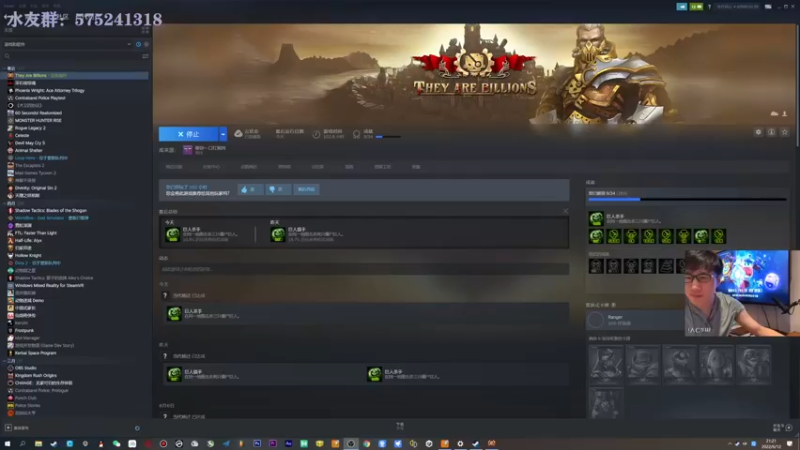Click the achievements panel progress bar
The image size is (800, 450).
(x=687, y=199)
